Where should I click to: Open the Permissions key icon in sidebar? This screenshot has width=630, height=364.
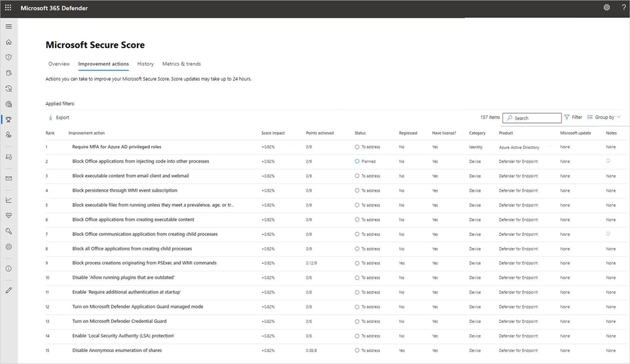point(8,231)
